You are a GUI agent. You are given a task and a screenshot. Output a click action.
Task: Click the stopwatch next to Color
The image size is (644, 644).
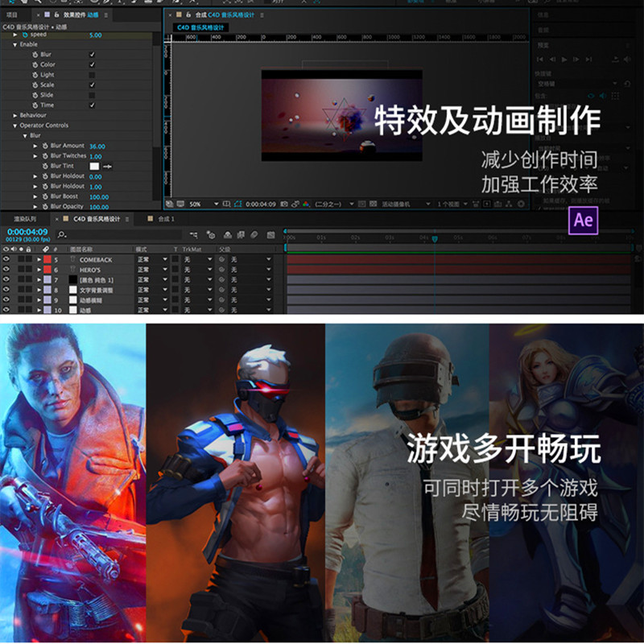[x=35, y=64]
